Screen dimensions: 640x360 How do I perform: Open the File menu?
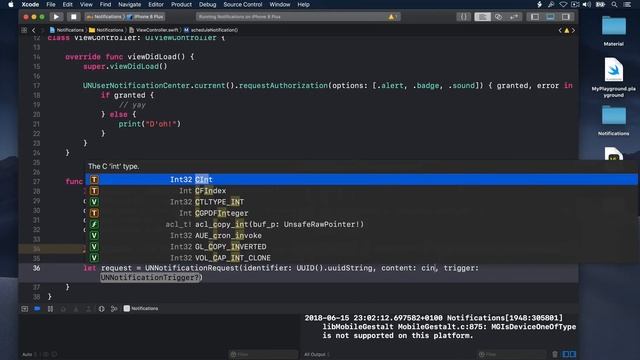(51, 4)
